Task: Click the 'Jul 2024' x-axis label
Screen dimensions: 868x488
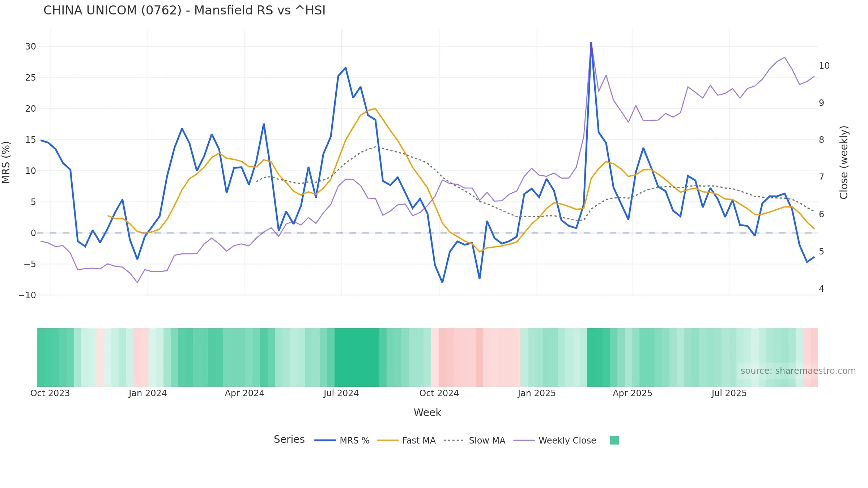Action: [x=341, y=393]
